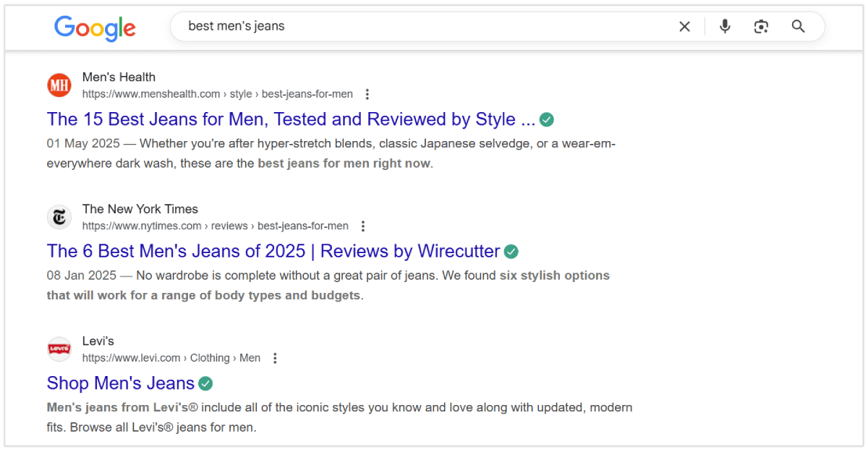The image size is (868, 452).
Task: Open Google Lens image search
Action: click(x=761, y=27)
